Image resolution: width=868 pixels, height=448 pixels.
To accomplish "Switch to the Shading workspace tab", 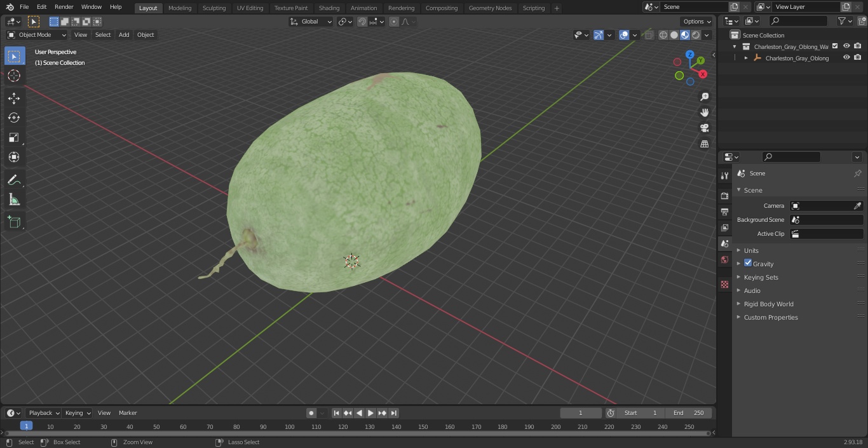I will pyautogui.click(x=329, y=8).
